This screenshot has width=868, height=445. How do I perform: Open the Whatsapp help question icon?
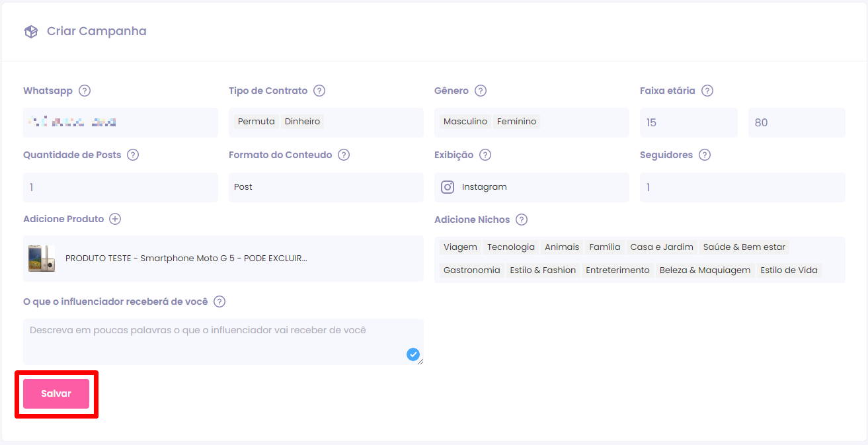point(85,91)
